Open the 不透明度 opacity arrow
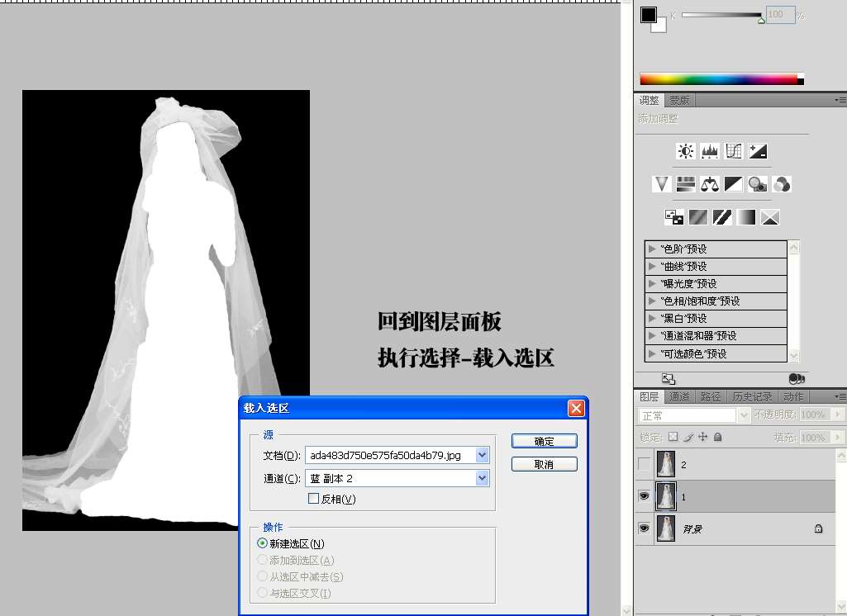The height and width of the screenshot is (616, 847). pos(838,414)
